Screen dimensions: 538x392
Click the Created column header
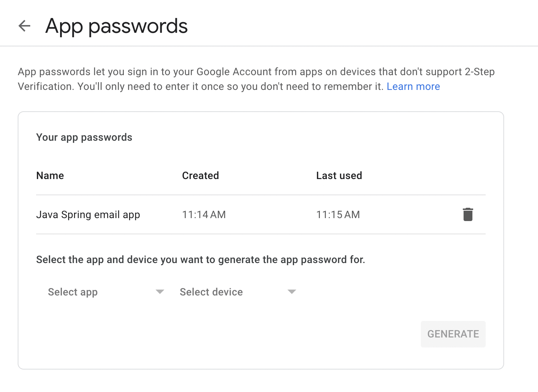tap(200, 175)
